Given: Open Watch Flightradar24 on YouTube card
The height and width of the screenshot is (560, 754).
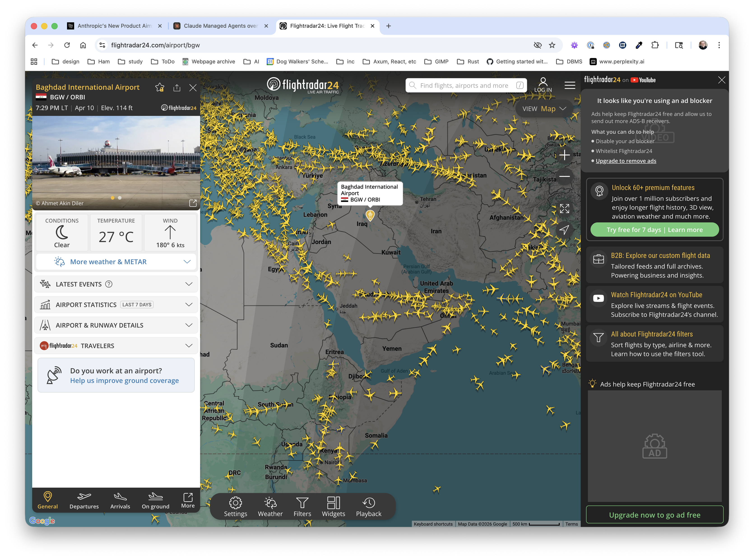Looking at the screenshot, I should (x=654, y=304).
